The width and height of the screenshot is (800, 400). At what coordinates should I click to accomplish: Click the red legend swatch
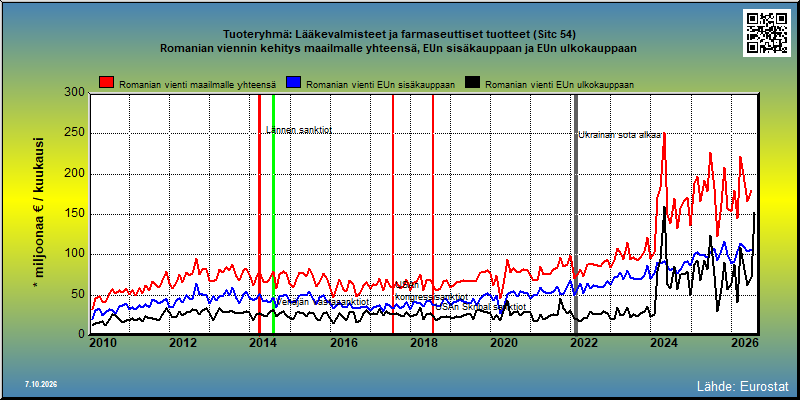(x=107, y=83)
